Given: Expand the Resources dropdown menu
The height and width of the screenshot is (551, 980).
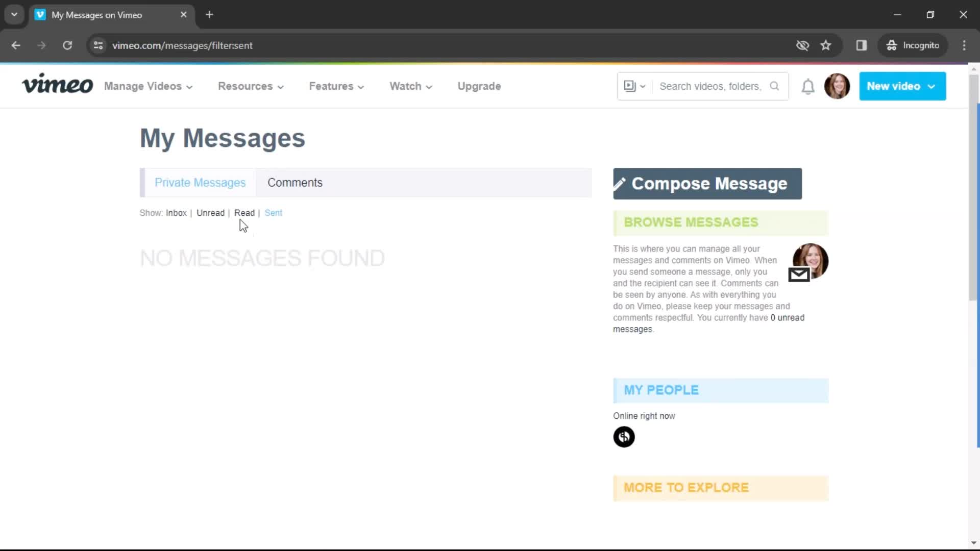Looking at the screenshot, I should [x=250, y=86].
